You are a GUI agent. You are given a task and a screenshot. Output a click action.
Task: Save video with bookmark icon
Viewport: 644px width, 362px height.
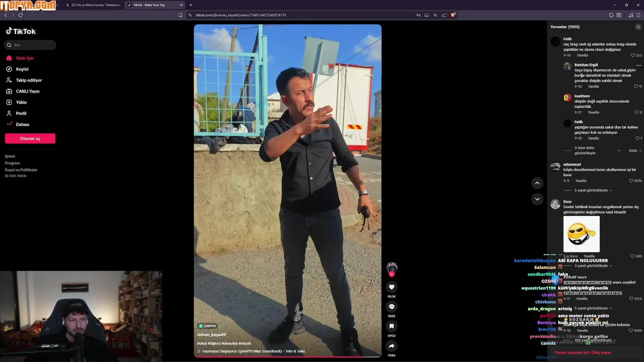click(391, 326)
